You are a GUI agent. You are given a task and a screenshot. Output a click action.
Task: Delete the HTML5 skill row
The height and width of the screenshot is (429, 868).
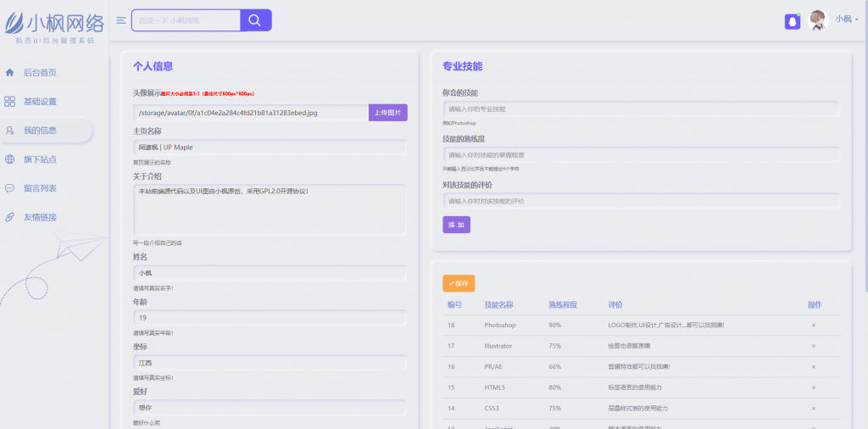pyautogui.click(x=813, y=387)
